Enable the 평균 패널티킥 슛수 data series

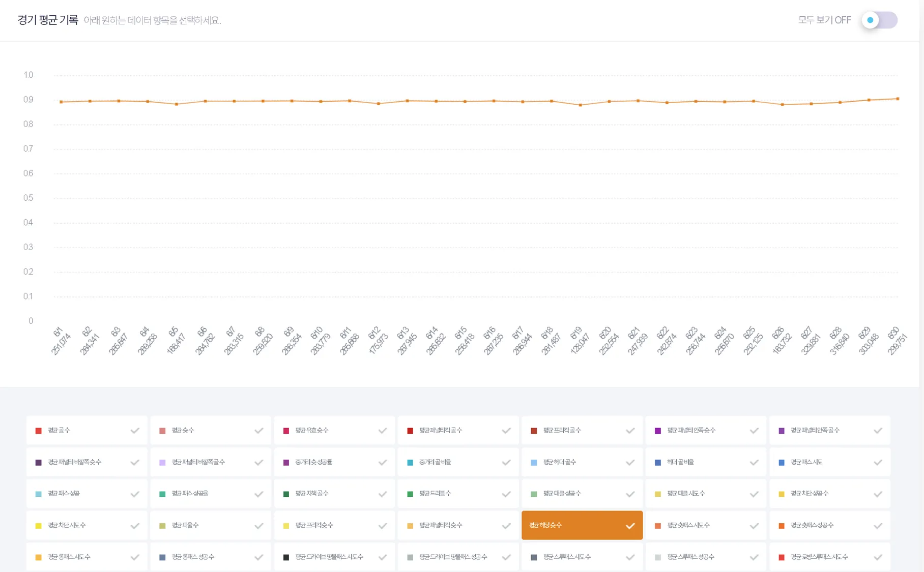[458, 525]
